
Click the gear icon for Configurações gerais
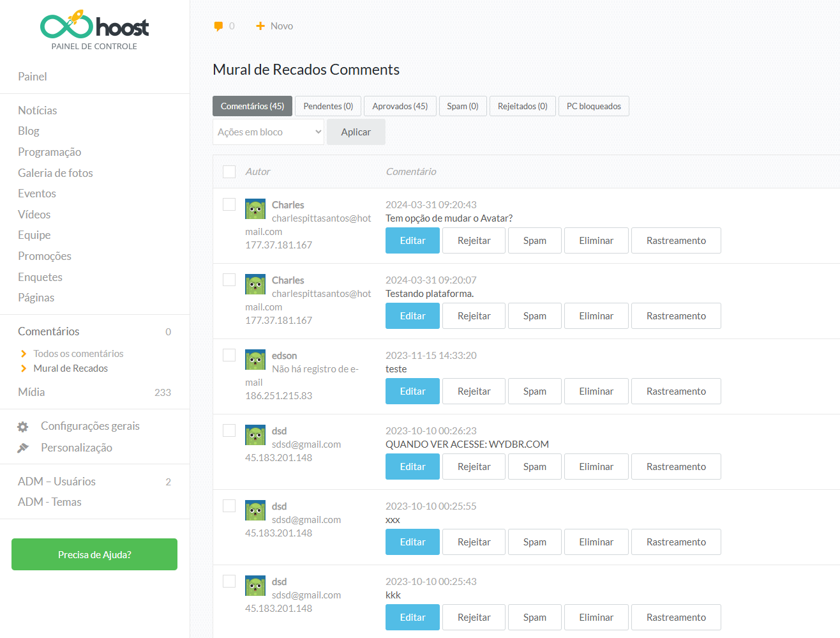point(23,427)
